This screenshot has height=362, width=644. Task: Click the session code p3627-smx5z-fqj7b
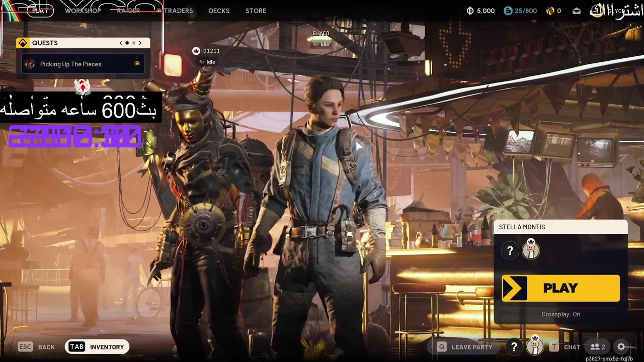click(x=609, y=359)
